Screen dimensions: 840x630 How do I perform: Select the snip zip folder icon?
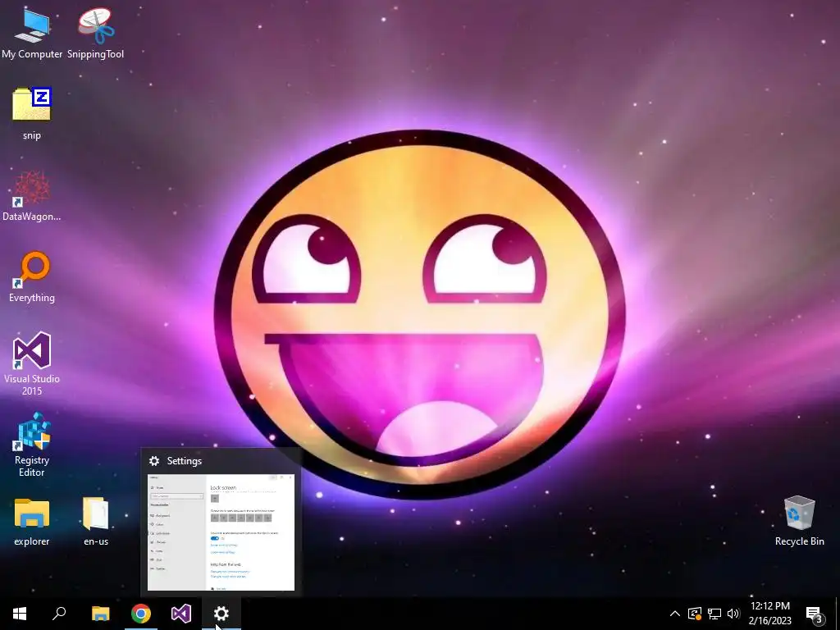click(32, 113)
